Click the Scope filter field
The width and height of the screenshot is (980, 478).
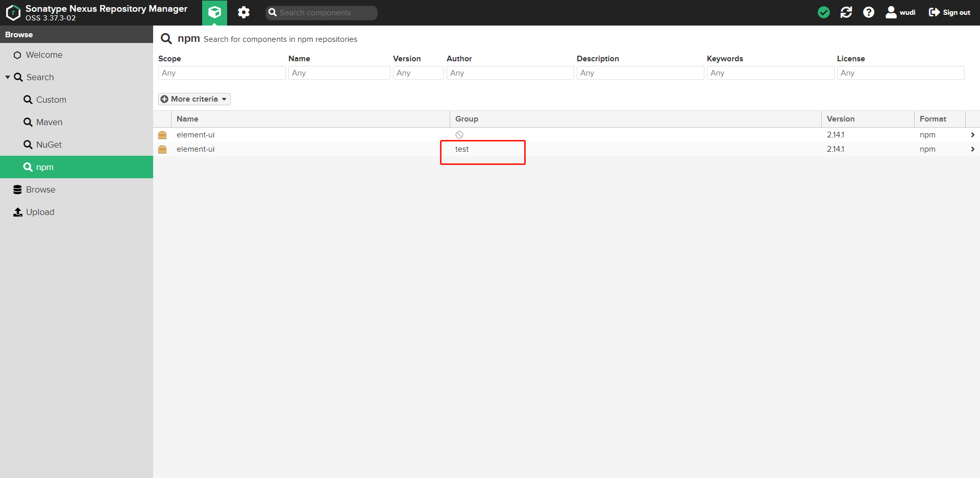[222, 73]
